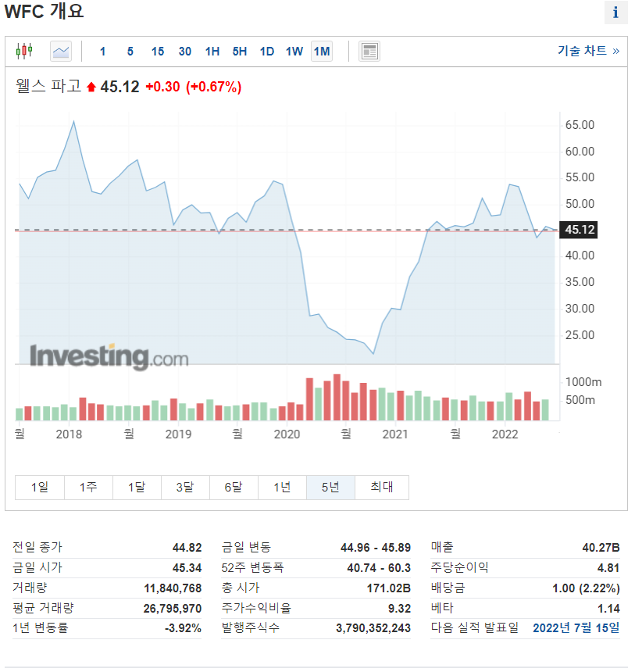Click the 전일 종가 value 44.82

[187, 548]
